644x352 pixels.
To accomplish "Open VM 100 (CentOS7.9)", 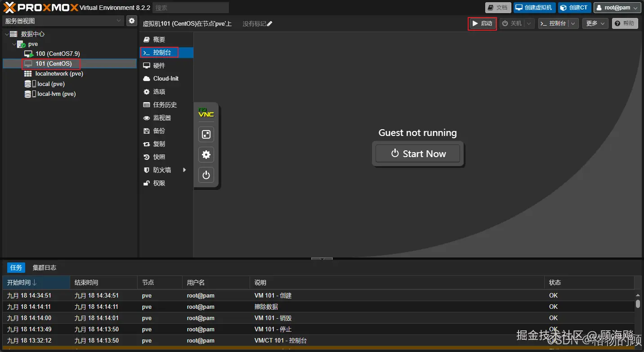I will [x=58, y=54].
